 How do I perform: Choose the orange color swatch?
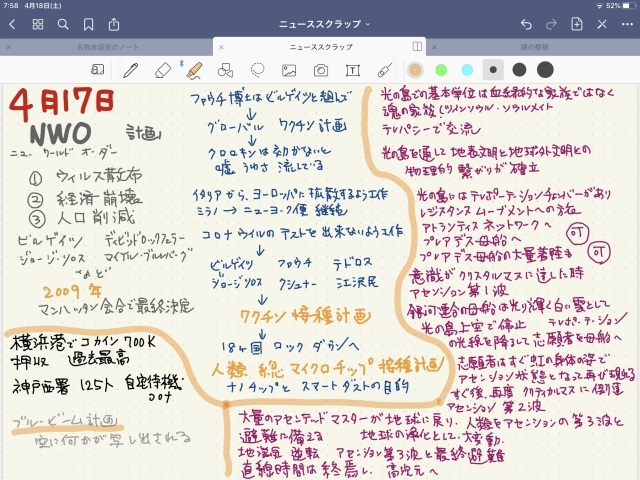(x=415, y=70)
